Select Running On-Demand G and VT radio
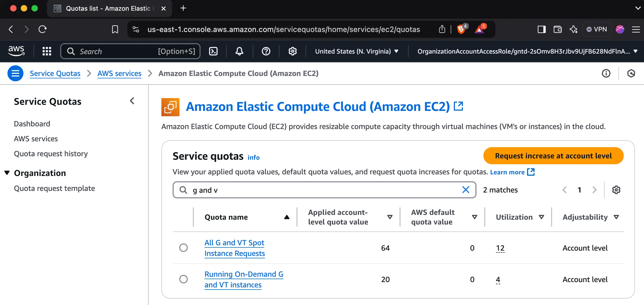 pyautogui.click(x=184, y=279)
